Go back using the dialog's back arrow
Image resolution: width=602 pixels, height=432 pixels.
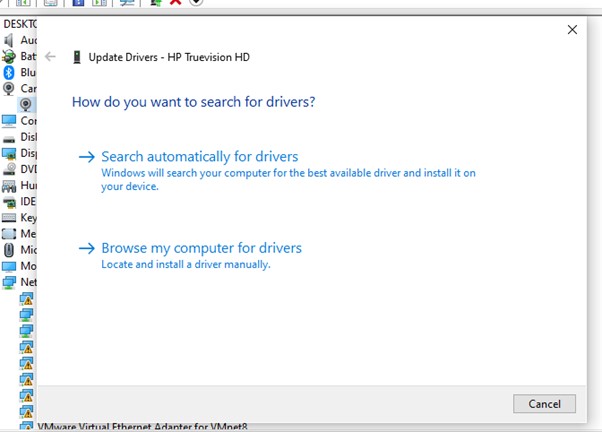pyautogui.click(x=50, y=57)
